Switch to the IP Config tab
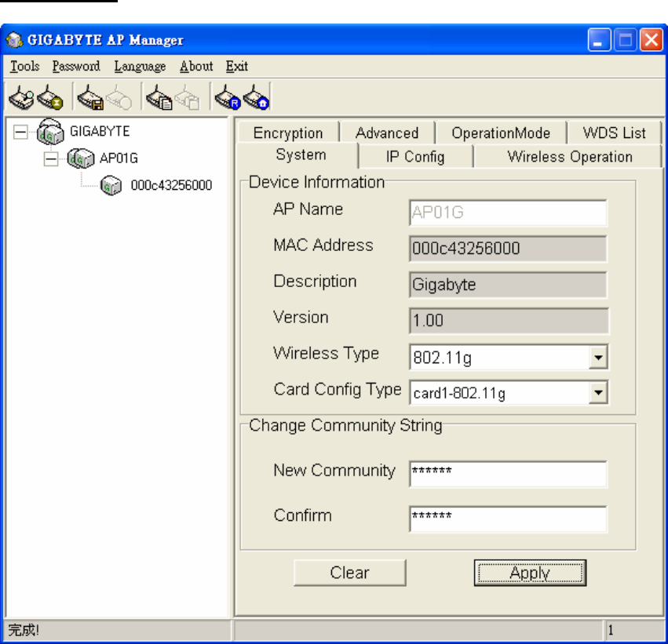Image resolution: width=668 pixels, height=644 pixels. point(415,157)
